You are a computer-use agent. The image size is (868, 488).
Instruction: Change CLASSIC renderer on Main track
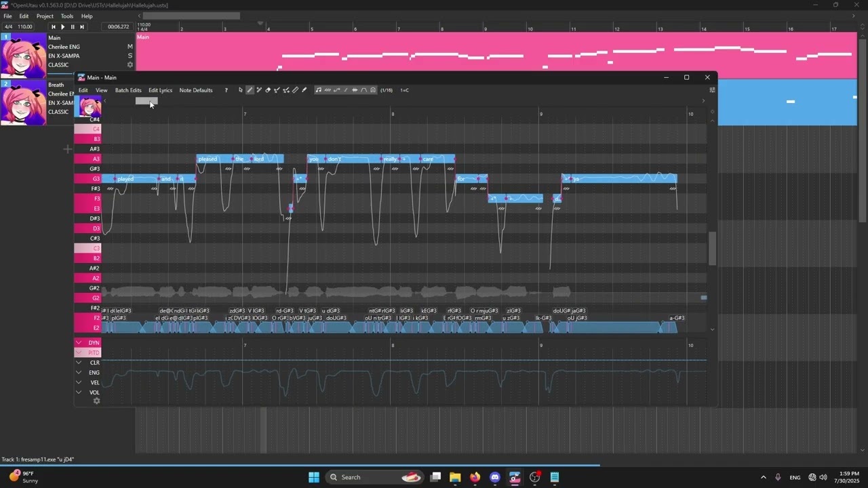(58, 65)
